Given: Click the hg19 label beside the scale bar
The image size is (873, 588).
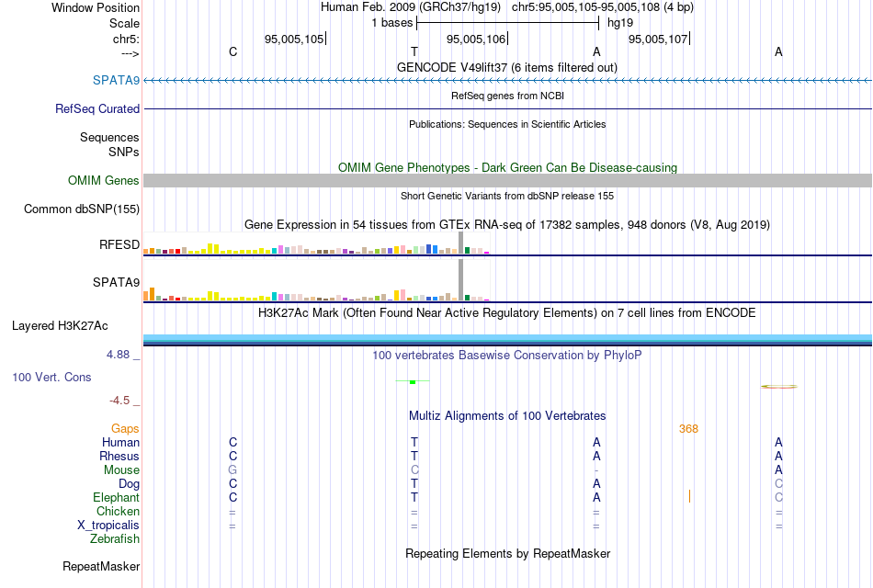Looking at the screenshot, I should (619, 23).
